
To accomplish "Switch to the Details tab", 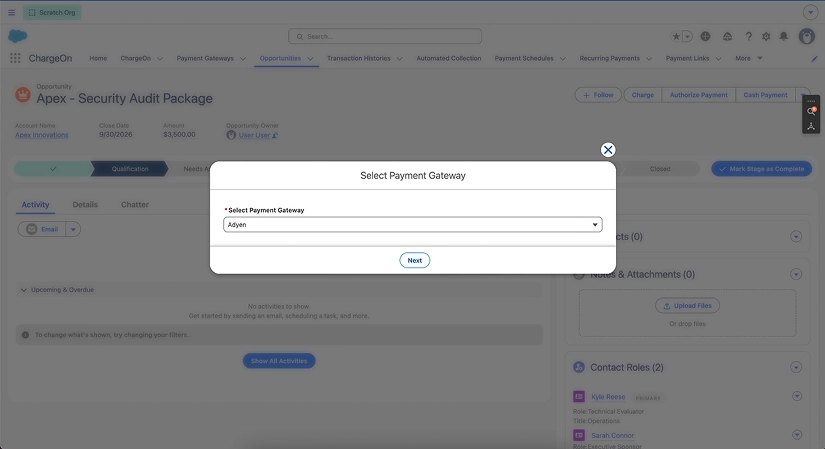I will (x=85, y=205).
